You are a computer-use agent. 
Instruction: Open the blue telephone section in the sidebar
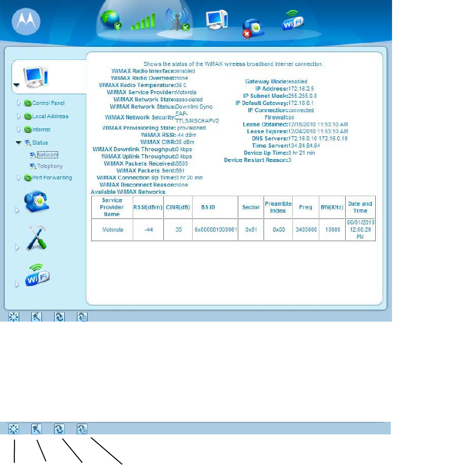pos(37,201)
